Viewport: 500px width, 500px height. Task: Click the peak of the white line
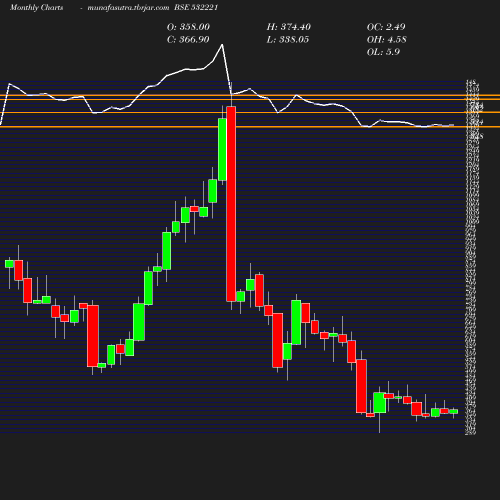222,45
